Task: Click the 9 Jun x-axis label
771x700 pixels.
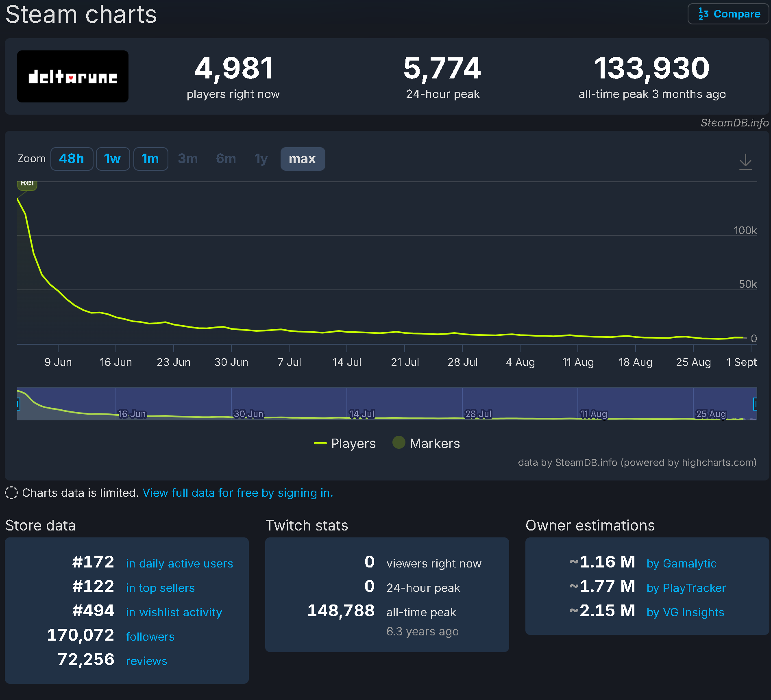Action: (x=58, y=362)
